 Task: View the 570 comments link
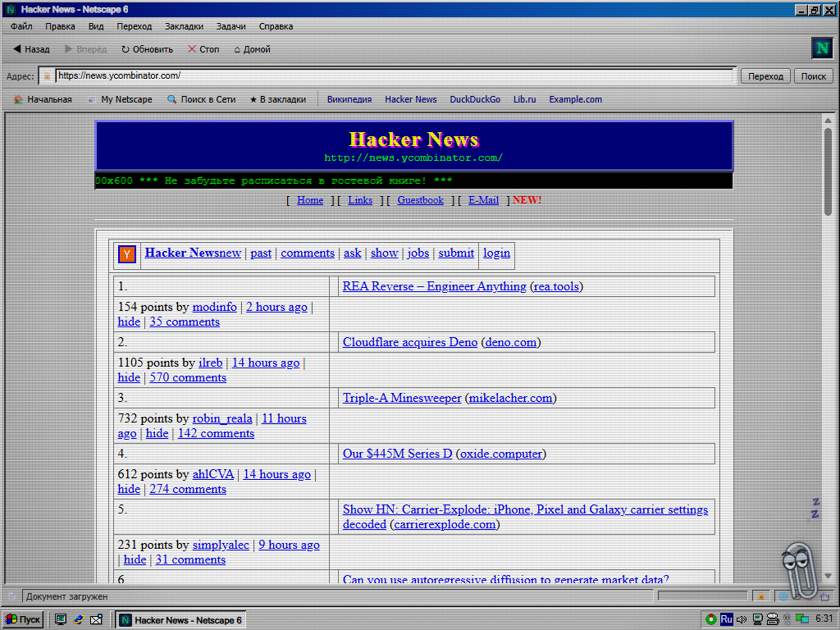click(x=188, y=377)
